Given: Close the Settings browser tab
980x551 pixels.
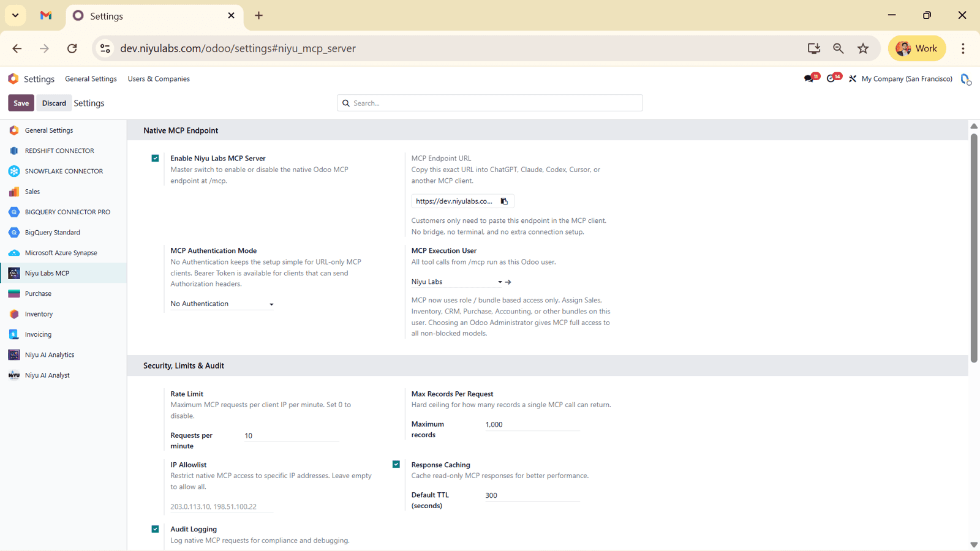Looking at the screenshot, I should pos(231,15).
